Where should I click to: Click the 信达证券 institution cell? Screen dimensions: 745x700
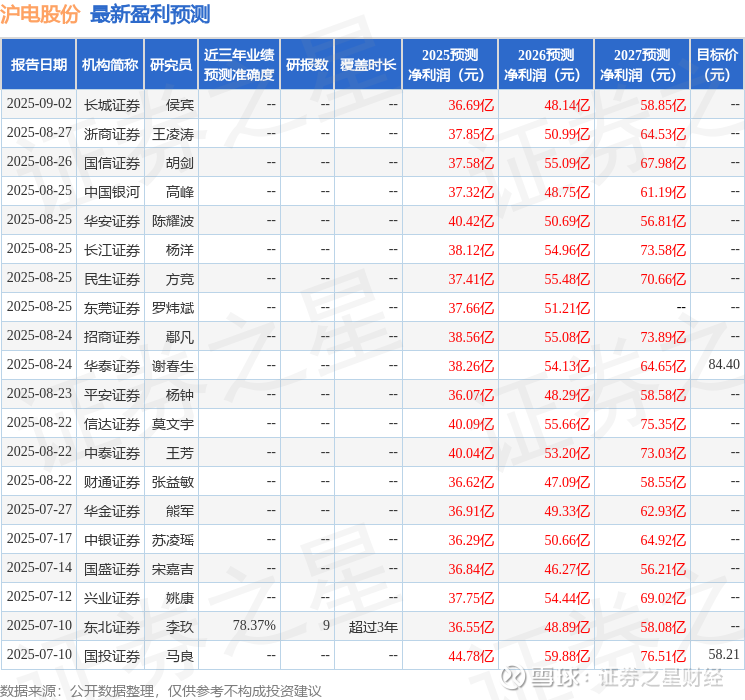click(x=112, y=424)
